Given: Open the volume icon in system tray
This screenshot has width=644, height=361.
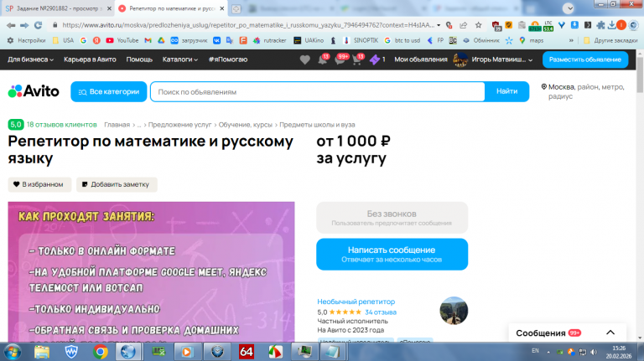Looking at the screenshot, I should point(594,352).
